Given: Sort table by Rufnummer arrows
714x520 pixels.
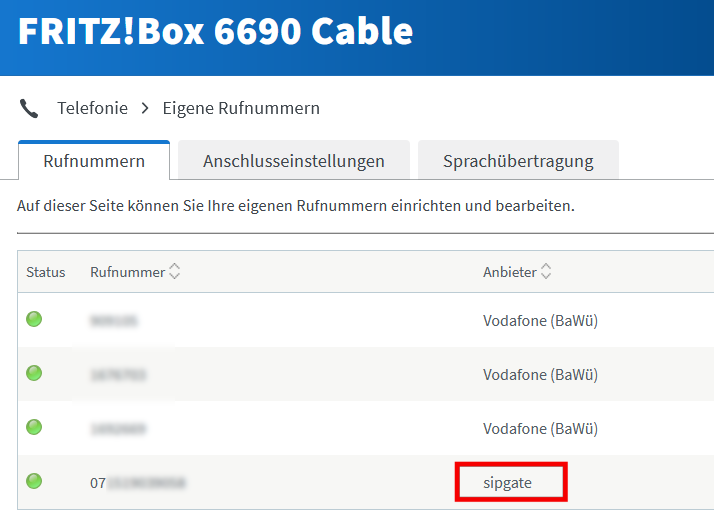Looking at the screenshot, I should click(x=175, y=271).
